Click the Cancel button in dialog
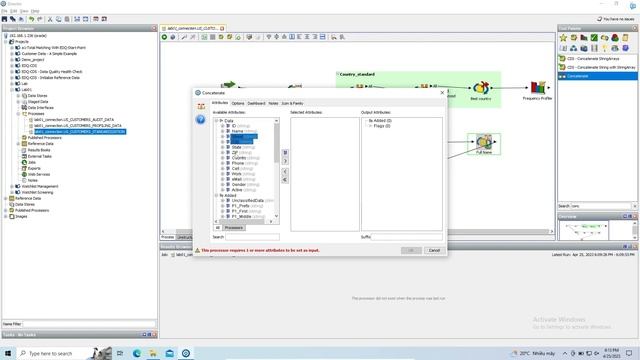This screenshot has width=640, height=360. pyautogui.click(x=434, y=250)
